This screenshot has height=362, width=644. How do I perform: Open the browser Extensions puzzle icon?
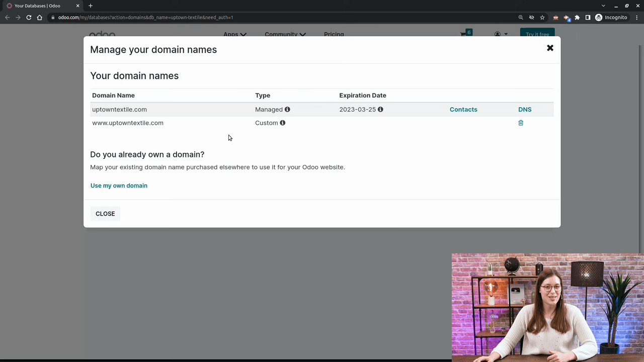[577, 18]
